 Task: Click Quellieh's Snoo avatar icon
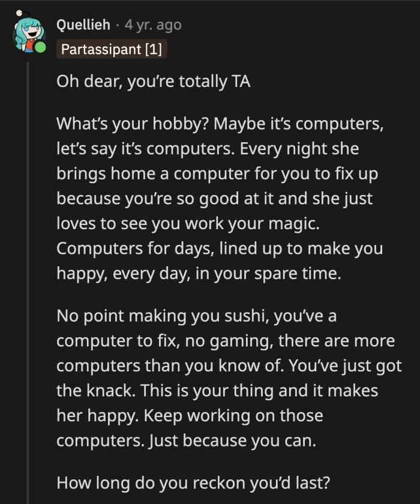click(28, 34)
